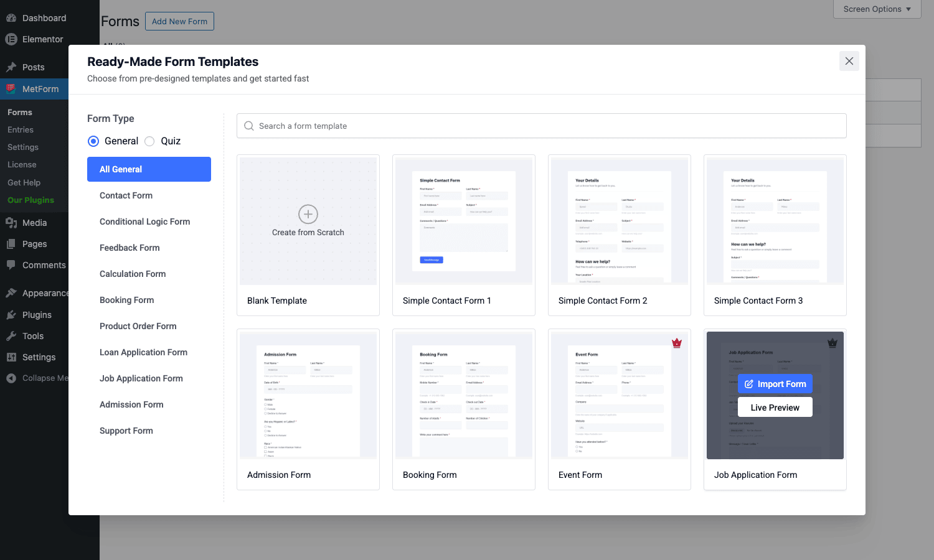
Task: Click the Dashboard icon in sidebar
Action: click(x=11, y=18)
